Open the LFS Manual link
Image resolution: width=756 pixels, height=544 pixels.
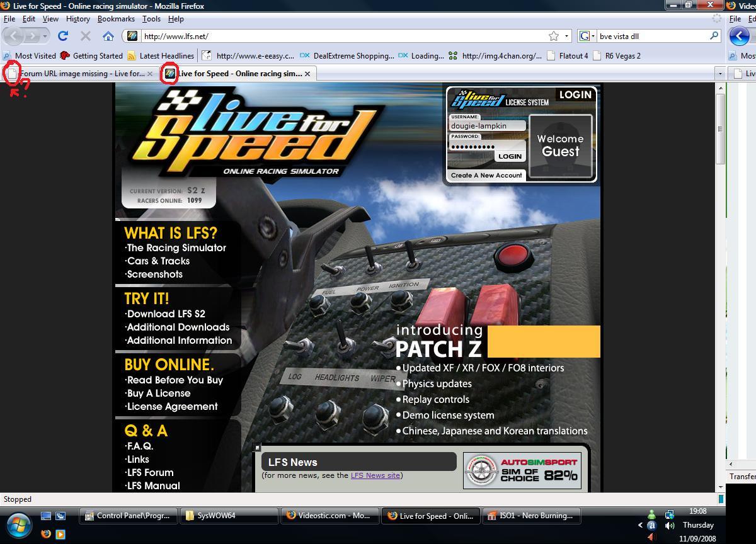(x=152, y=486)
